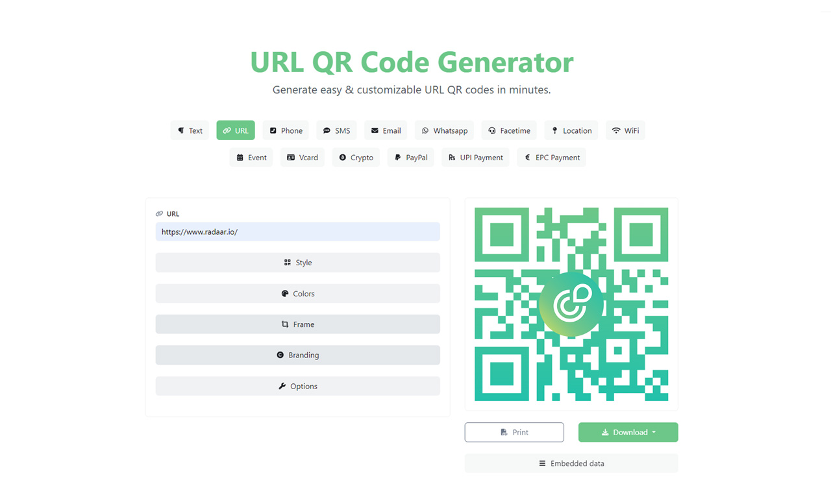Click the URL input field

297,232
